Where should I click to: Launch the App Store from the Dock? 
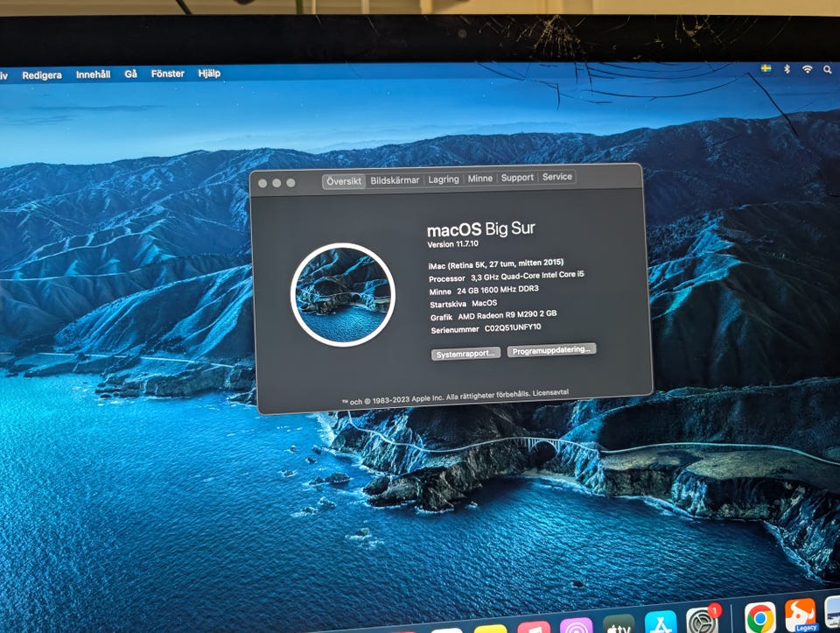tap(661, 623)
